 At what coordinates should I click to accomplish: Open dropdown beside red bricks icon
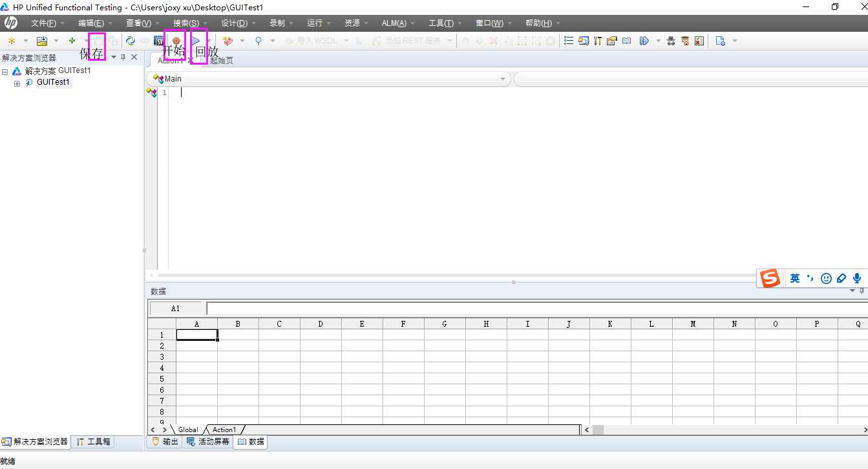coord(242,41)
